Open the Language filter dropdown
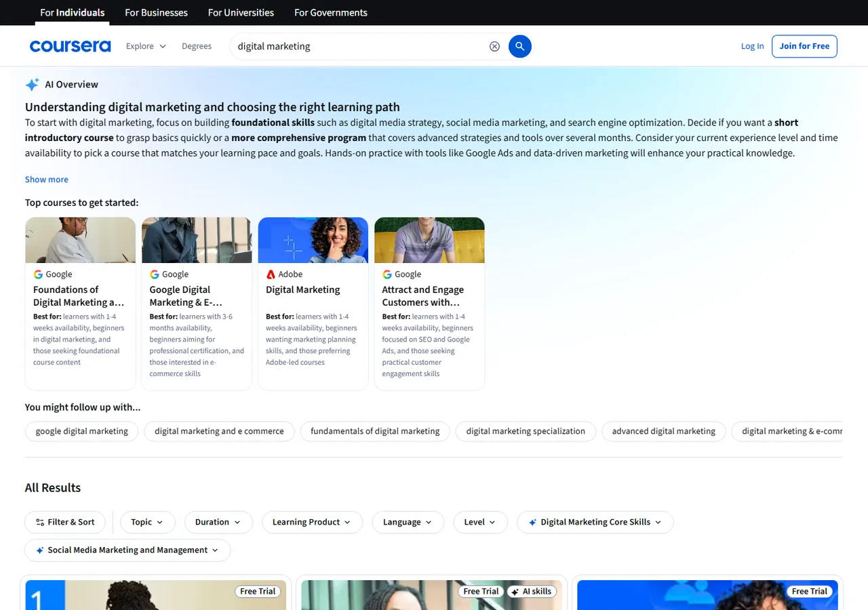This screenshot has width=868, height=610. pyautogui.click(x=408, y=523)
